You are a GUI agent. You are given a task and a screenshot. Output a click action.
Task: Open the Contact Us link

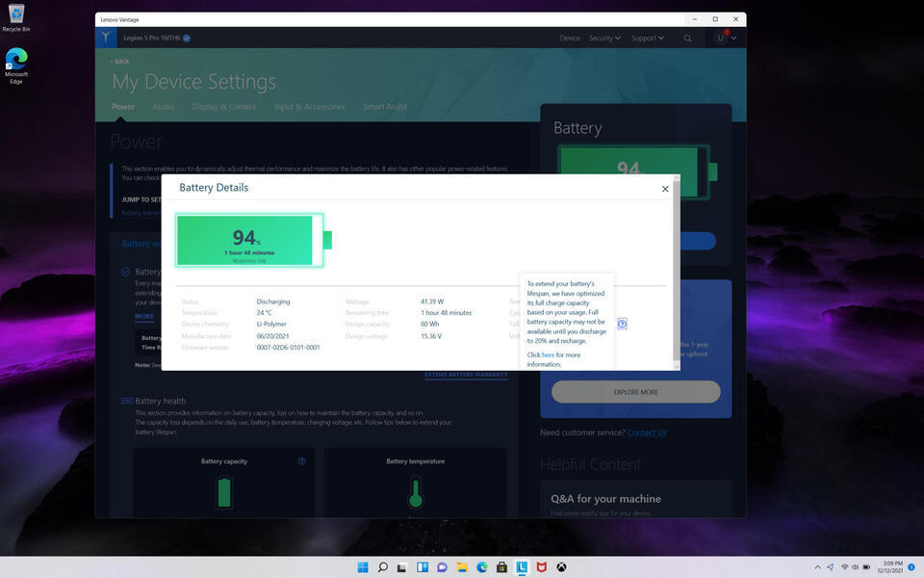click(x=647, y=433)
